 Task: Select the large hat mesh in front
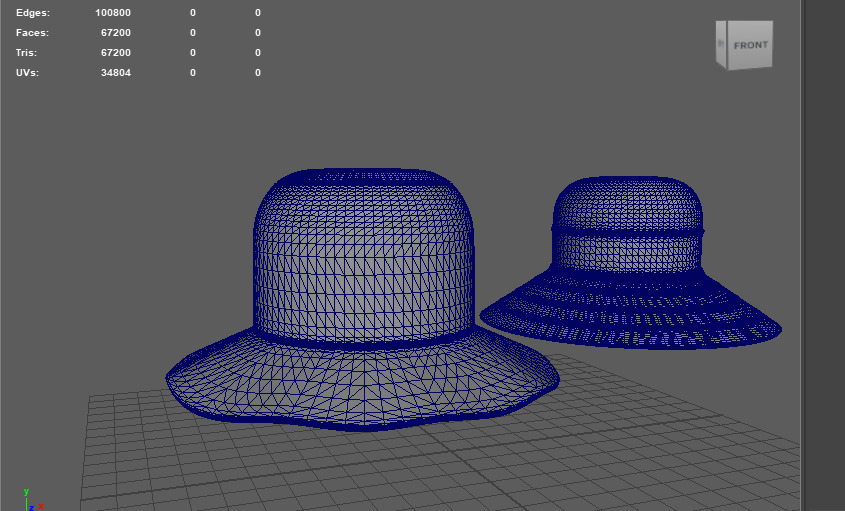click(363, 300)
